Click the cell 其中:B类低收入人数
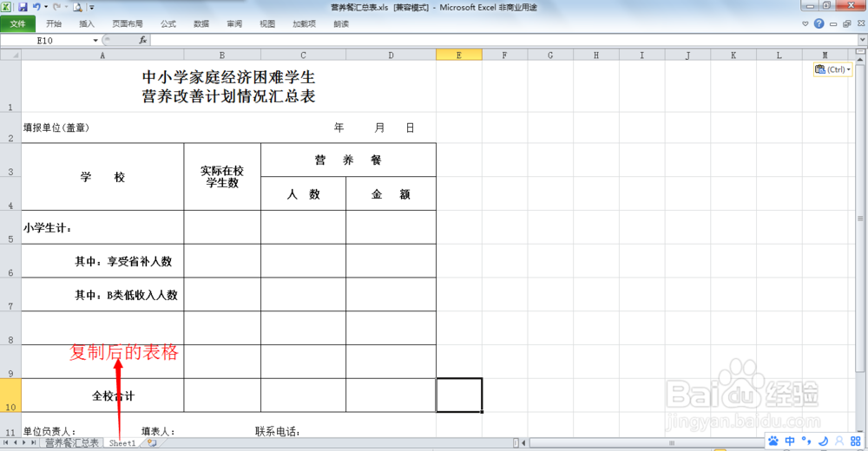Screen dimensions: 868x451 [102, 295]
